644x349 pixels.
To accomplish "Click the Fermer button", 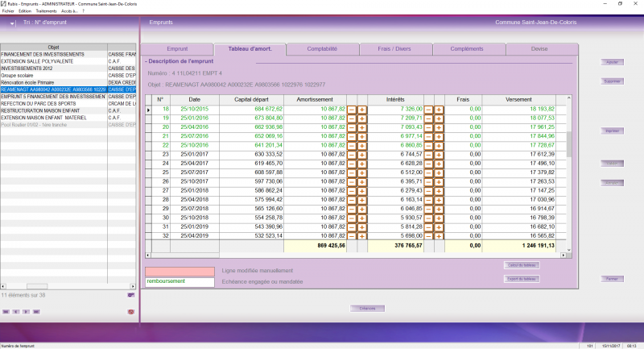I will point(612,279).
